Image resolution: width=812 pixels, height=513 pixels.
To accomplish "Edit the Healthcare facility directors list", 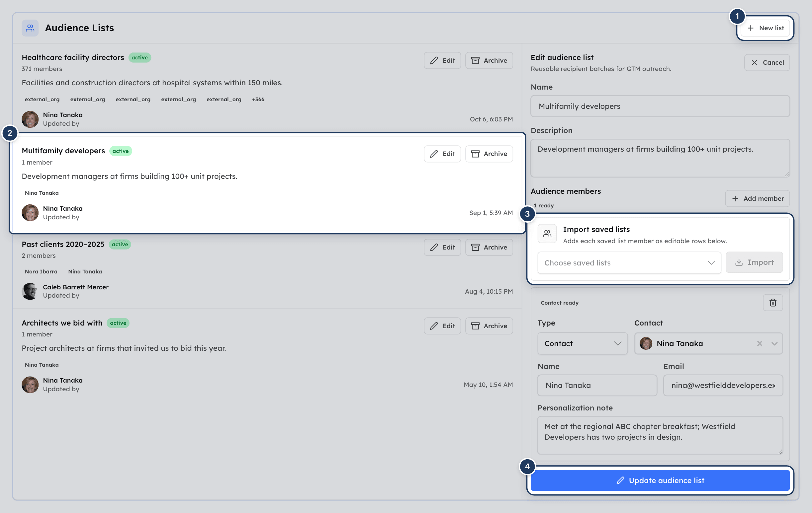I will tap(442, 60).
